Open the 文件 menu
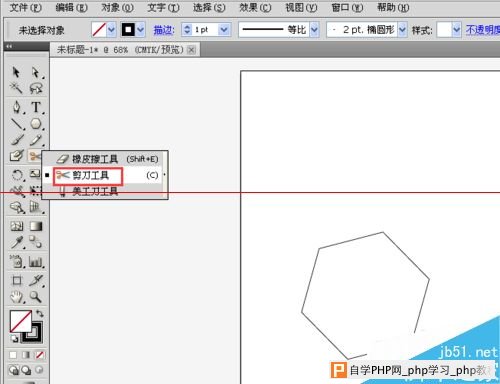500x384 pixels. (x=26, y=7)
